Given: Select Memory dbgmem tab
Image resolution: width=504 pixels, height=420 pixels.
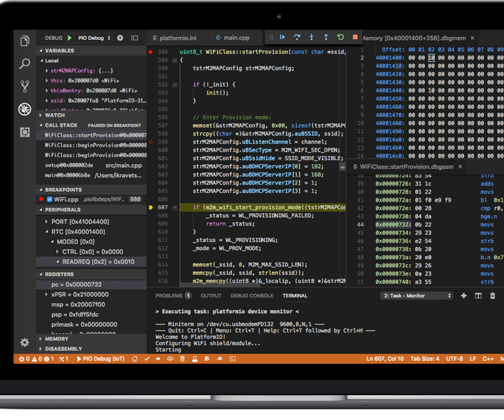Looking at the screenshot, I should pos(414,38).
